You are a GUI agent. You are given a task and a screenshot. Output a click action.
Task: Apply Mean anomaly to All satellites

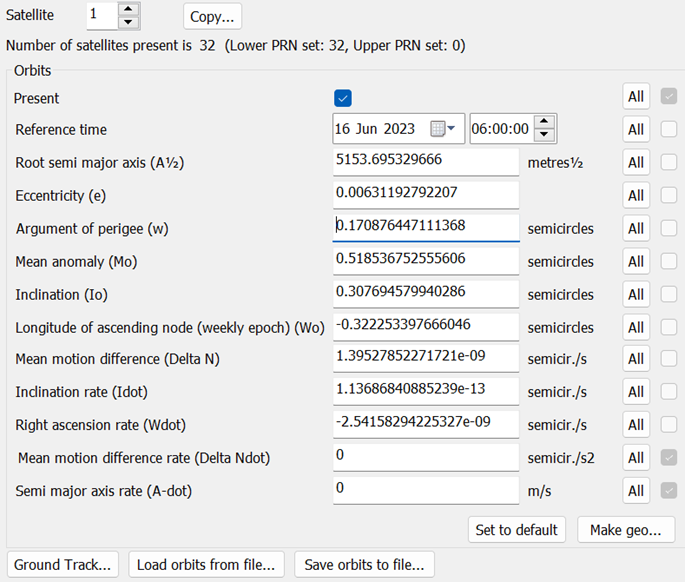click(x=636, y=261)
